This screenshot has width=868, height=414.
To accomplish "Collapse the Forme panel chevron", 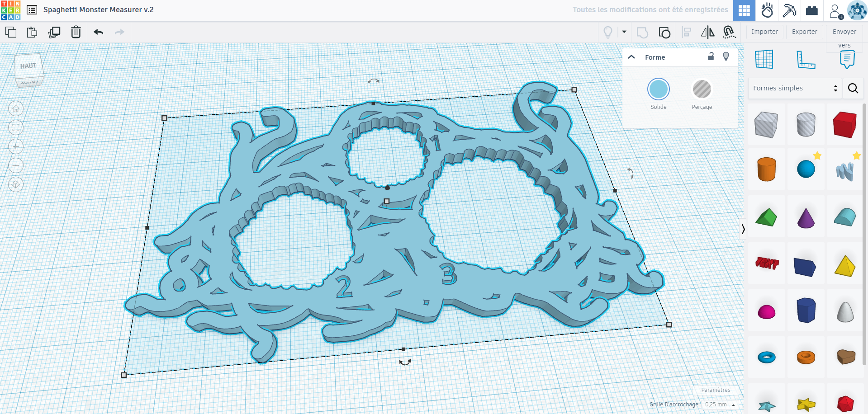I will [631, 57].
